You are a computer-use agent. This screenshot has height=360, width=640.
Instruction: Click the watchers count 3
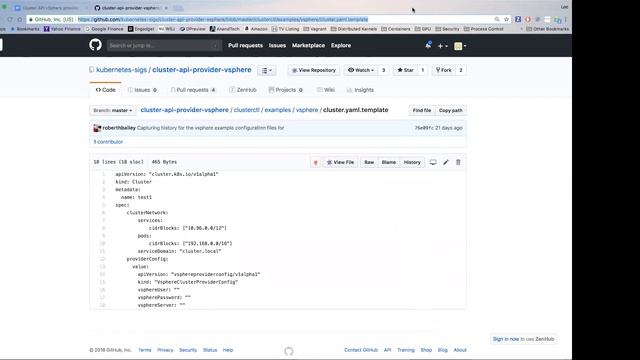[383, 70]
